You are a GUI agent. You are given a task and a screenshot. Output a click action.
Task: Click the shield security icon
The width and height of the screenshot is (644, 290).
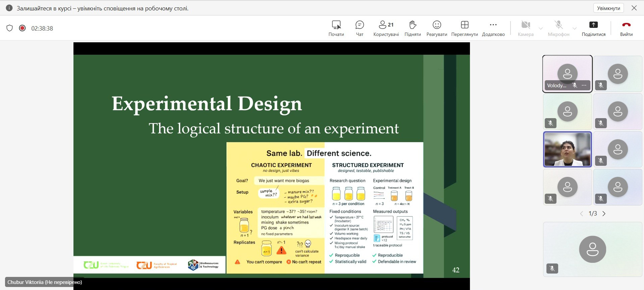[10, 28]
